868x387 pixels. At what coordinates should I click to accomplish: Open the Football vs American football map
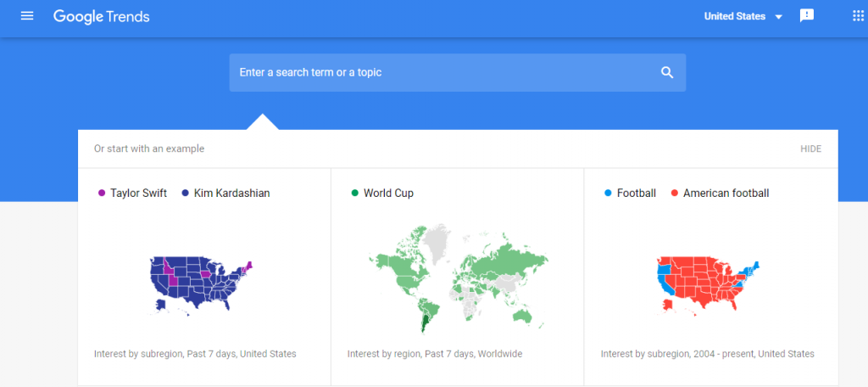tap(709, 284)
